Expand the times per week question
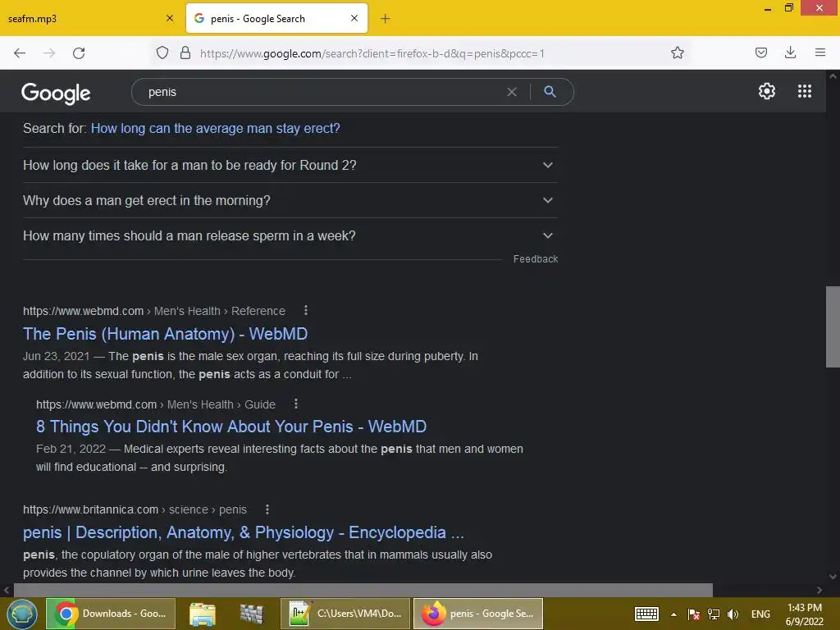The height and width of the screenshot is (630, 840). 290,235
